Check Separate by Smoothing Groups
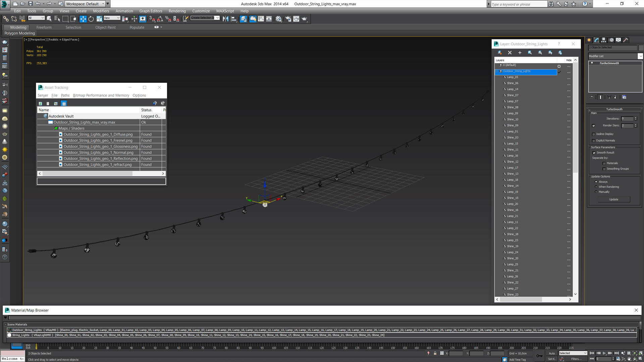The image size is (644, 362). click(x=604, y=169)
